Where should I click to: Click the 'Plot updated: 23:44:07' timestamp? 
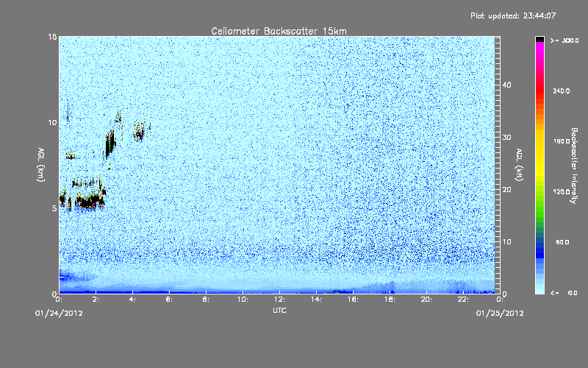[513, 15]
